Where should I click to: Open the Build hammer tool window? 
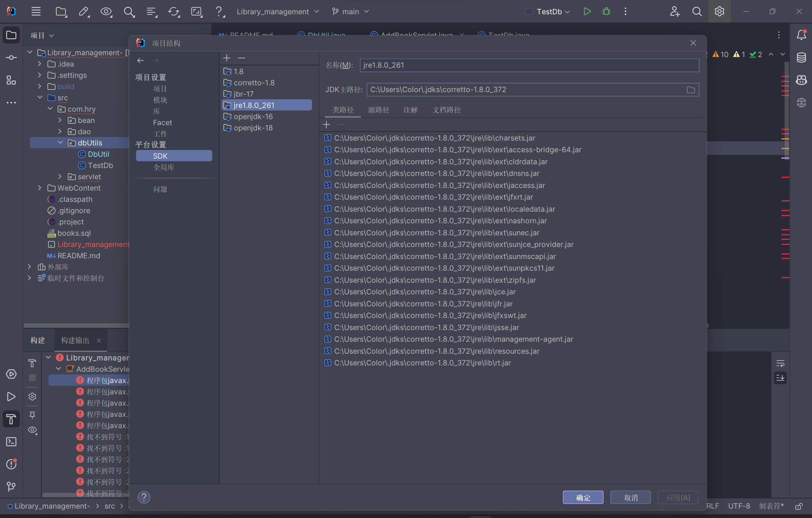(11, 419)
